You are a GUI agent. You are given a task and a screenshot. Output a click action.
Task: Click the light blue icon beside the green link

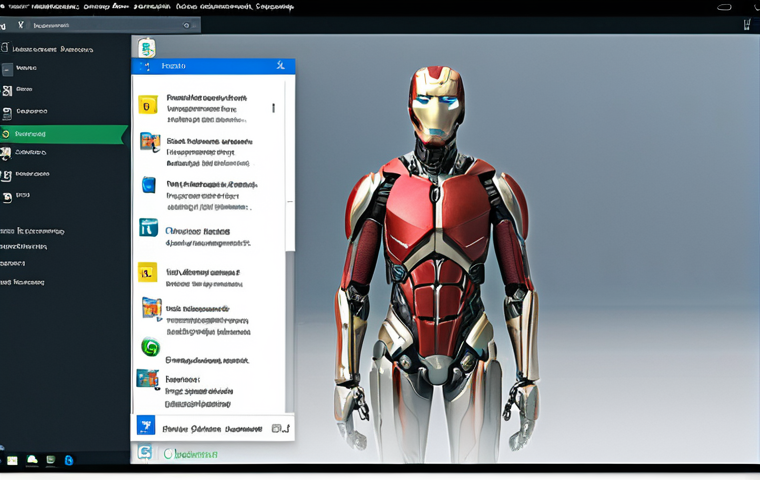coord(144,452)
